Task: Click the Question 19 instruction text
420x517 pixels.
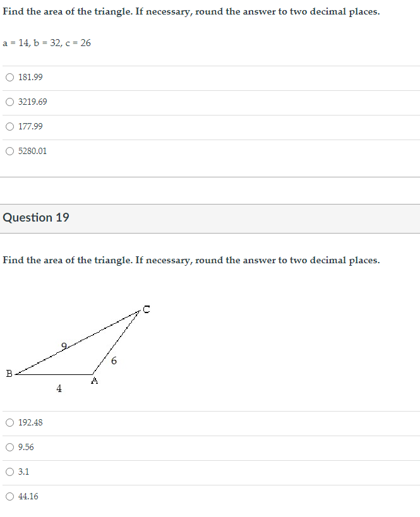Action: 189,260
